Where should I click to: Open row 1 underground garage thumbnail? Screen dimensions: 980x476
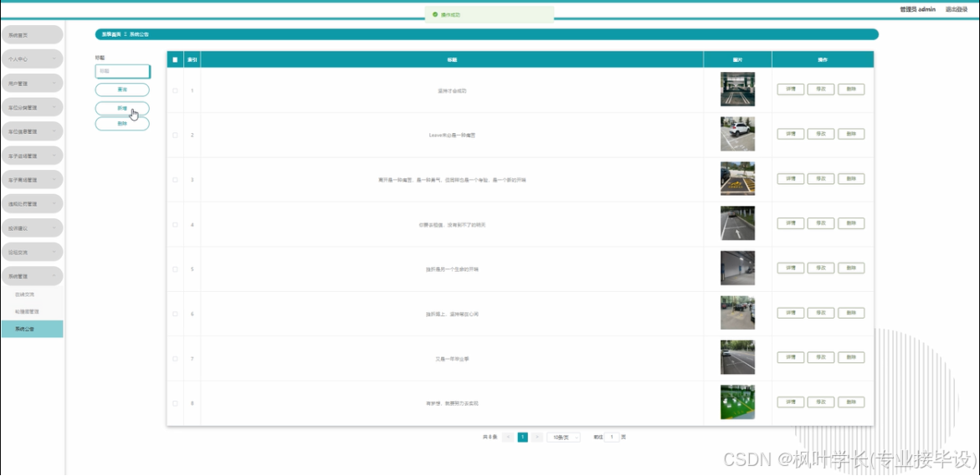coord(737,90)
